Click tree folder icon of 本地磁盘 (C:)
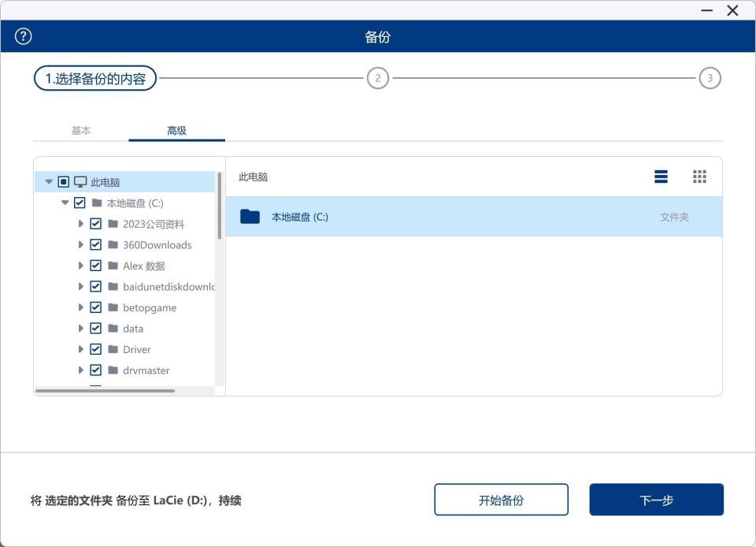The width and height of the screenshot is (756, 547). pyautogui.click(x=97, y=203)
